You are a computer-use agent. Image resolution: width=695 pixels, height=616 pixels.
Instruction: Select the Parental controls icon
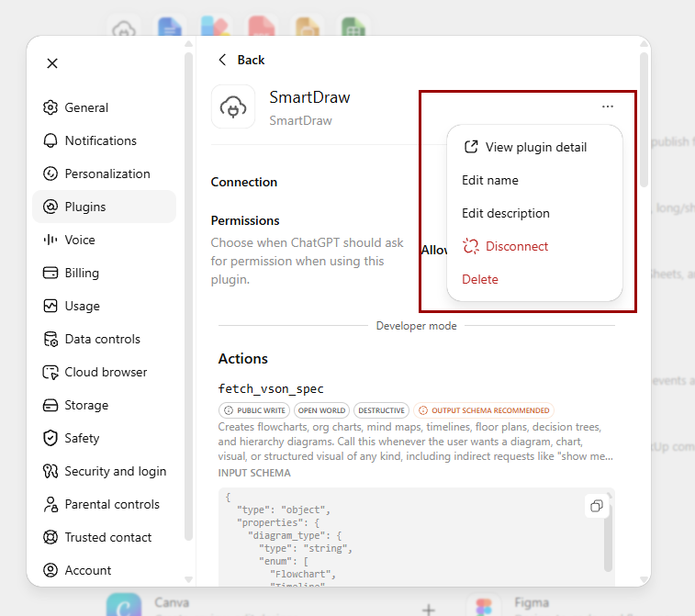(x=50, y=504)
